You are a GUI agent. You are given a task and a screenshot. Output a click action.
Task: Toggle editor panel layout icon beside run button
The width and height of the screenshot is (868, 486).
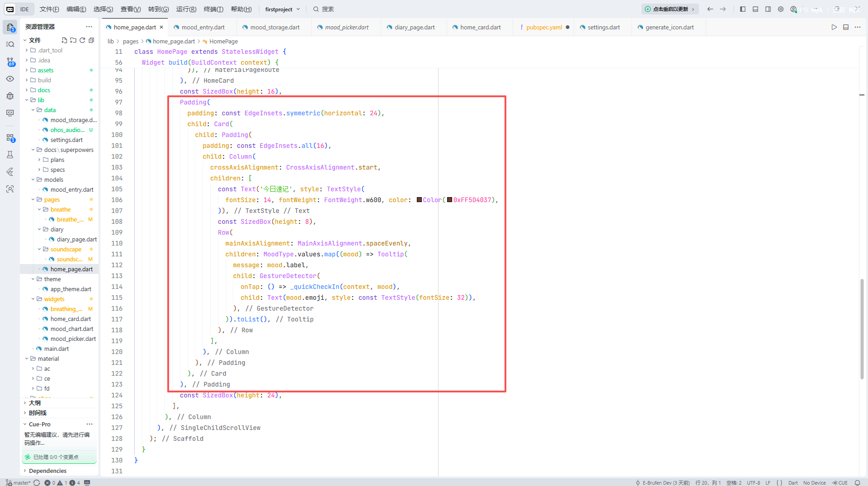pyautogui.click(x=846, y=27)
